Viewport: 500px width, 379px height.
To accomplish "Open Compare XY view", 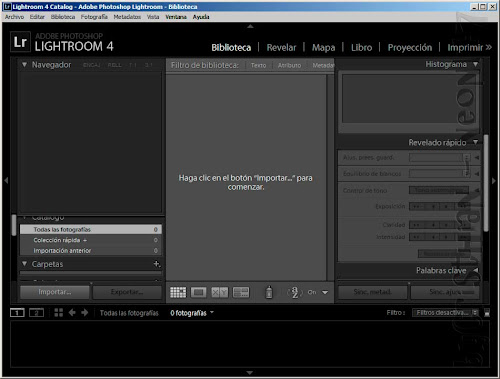I will tap(220, 293).
